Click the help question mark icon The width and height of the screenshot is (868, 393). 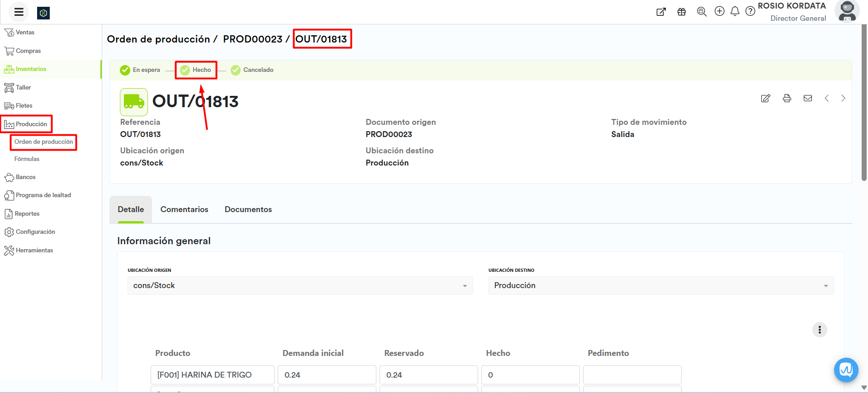750,11
